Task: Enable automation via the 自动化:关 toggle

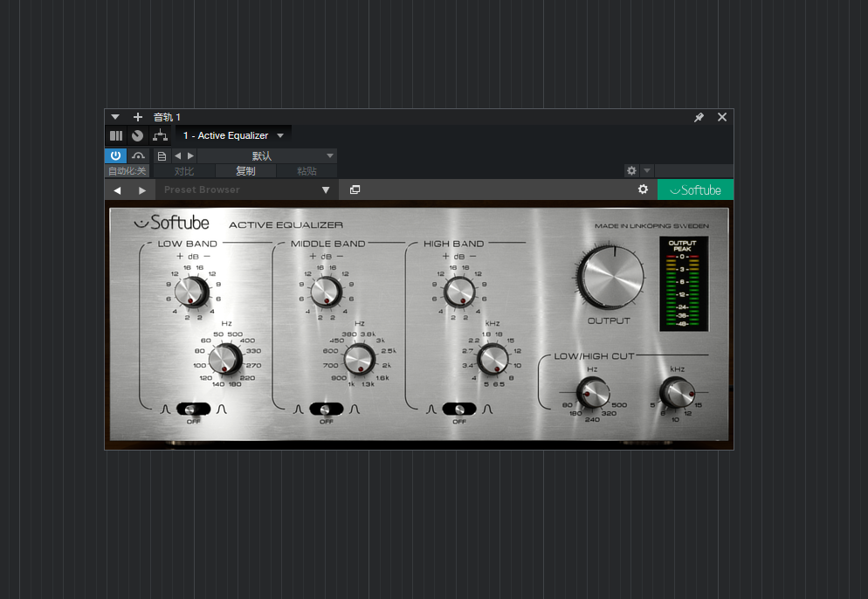Action: [127, 170]
